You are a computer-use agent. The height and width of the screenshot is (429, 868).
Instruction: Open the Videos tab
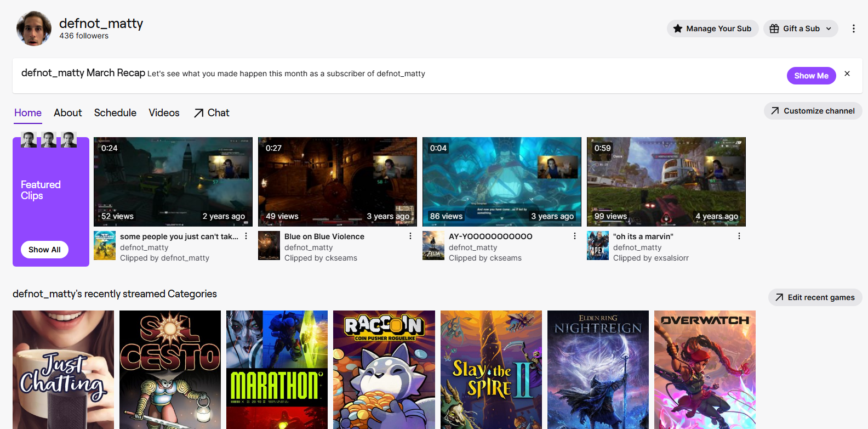pos(164,112)
